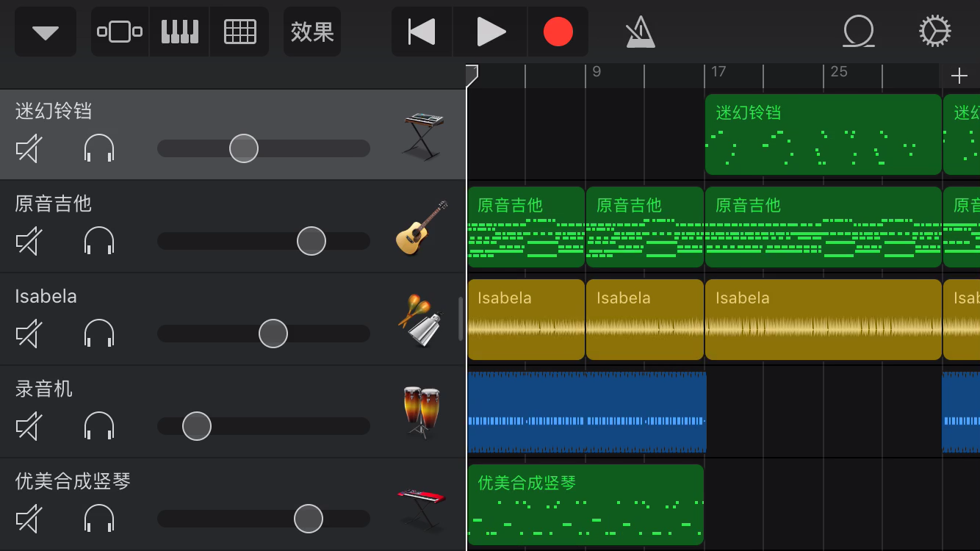
Task: Solo the 录音机 track
Action: click(99, 427)
